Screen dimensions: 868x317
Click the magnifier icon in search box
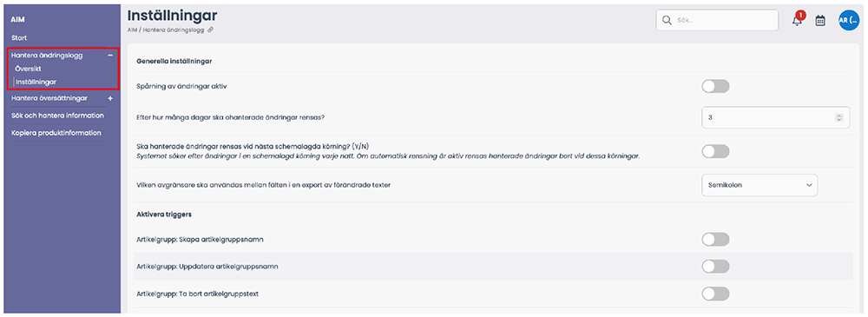666,21
